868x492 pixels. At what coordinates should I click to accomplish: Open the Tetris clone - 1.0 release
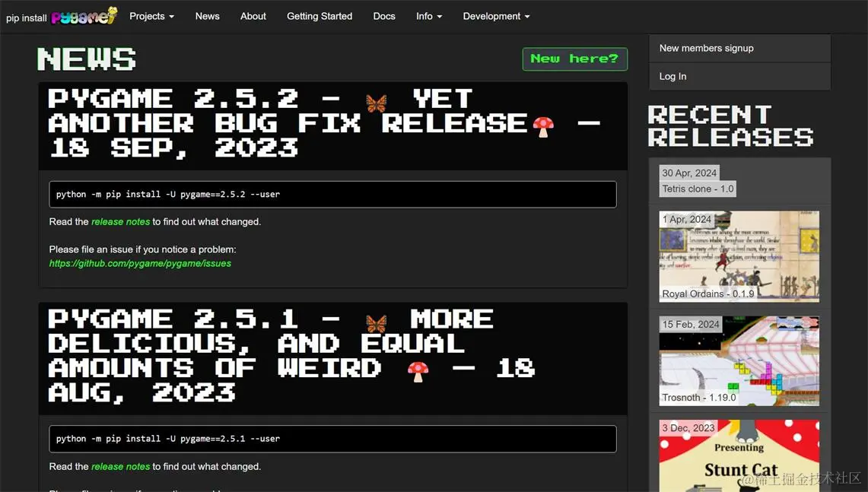coord(698,189)
